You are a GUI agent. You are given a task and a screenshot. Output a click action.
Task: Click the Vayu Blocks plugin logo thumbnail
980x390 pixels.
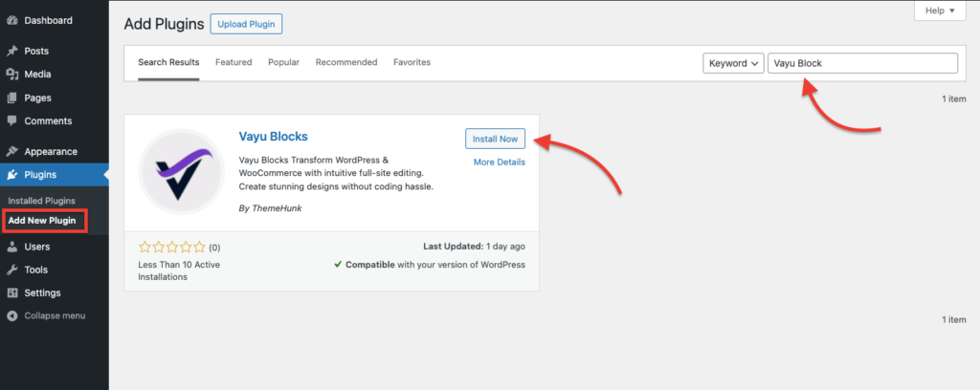click(x=182, y=172)
